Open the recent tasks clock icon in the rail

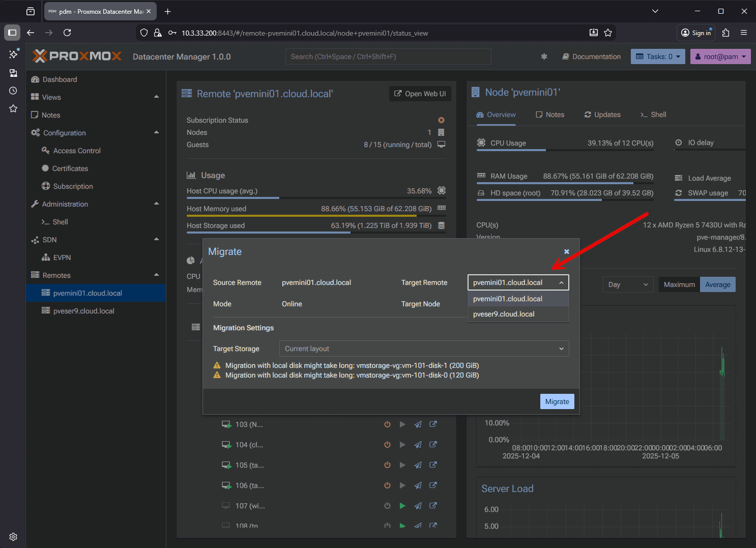click(13, 90)
